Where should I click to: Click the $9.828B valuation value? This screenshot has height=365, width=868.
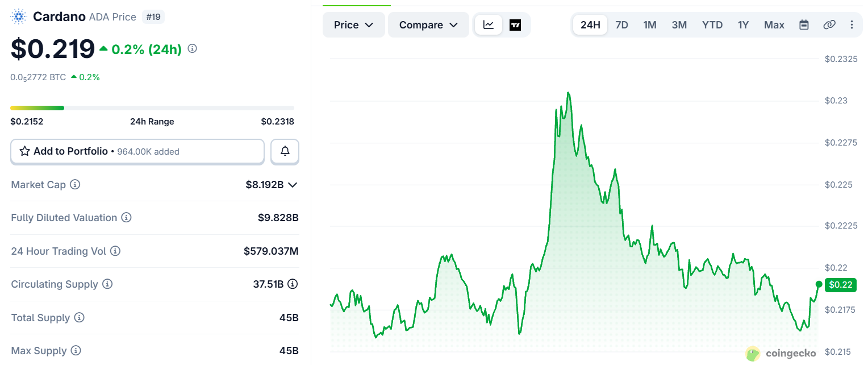(278, 218)
